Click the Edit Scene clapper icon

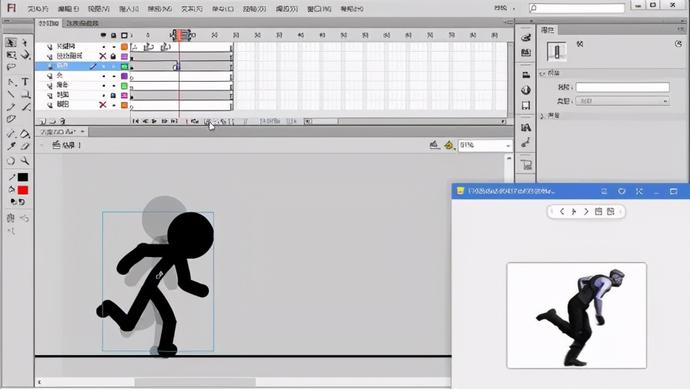[x=434, y=145]
